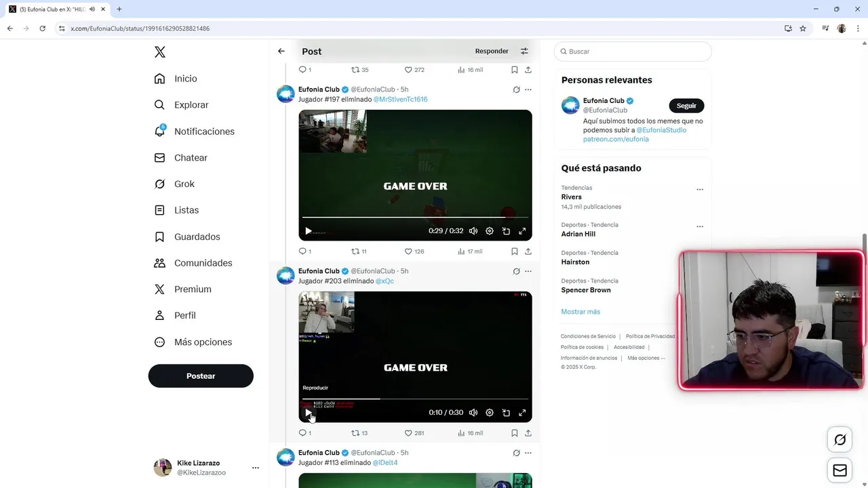Open Explorar from the sidebar
The width and height of the screenshot is (868, 488).
click(181, 105)
